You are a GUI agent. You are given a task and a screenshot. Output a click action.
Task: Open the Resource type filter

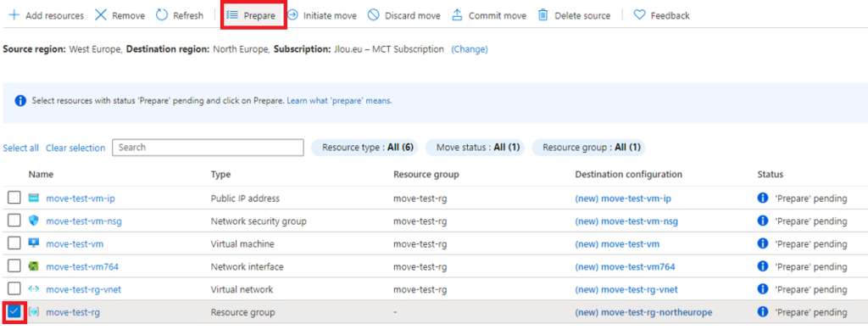pyautogui.click(x=364, y=148)
